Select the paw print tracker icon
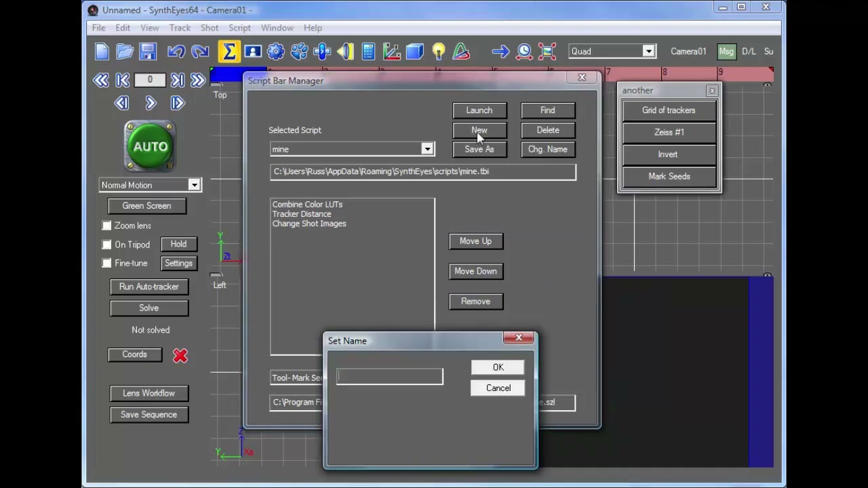This screenshot has width=868, height=488. [x=299, y=52]
